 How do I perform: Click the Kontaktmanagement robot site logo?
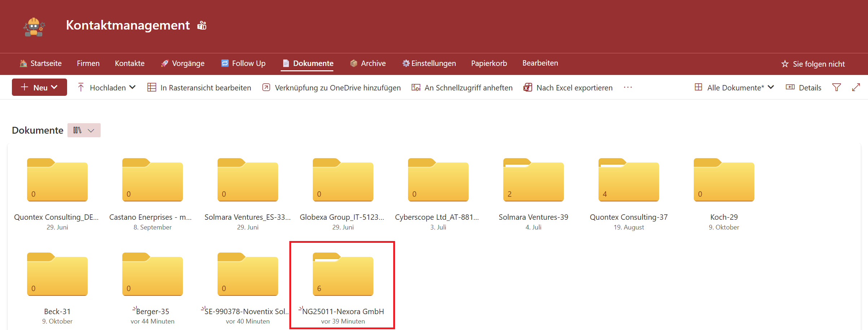34,27
